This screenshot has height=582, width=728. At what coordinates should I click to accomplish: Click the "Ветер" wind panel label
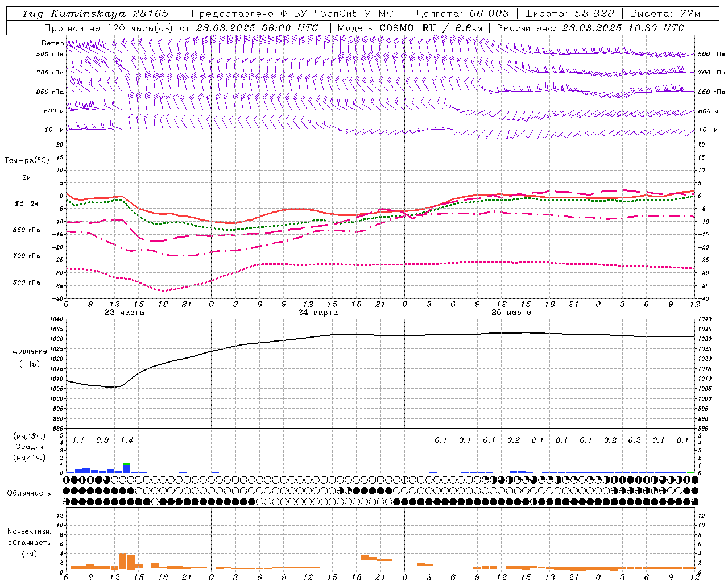click(x=53, y=43)
